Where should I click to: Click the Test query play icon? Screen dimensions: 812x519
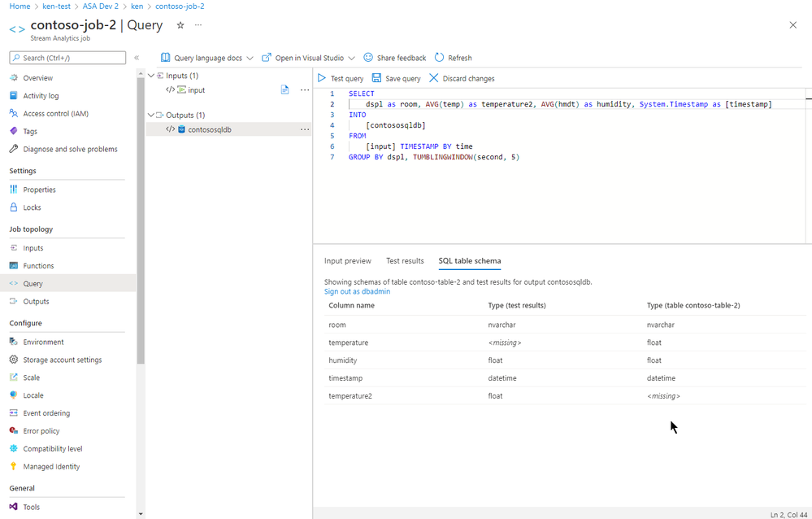322,78
